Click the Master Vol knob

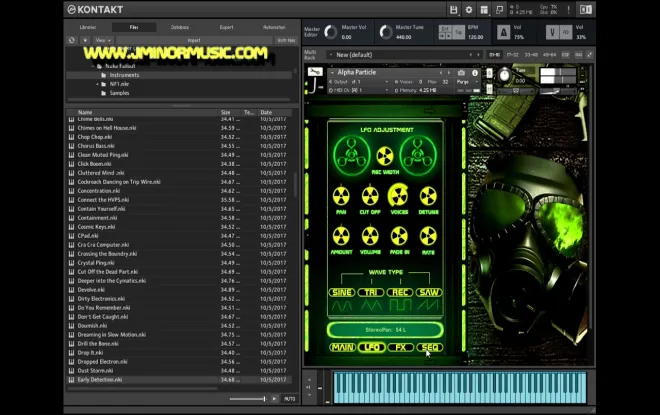click(x=331, y=32)
